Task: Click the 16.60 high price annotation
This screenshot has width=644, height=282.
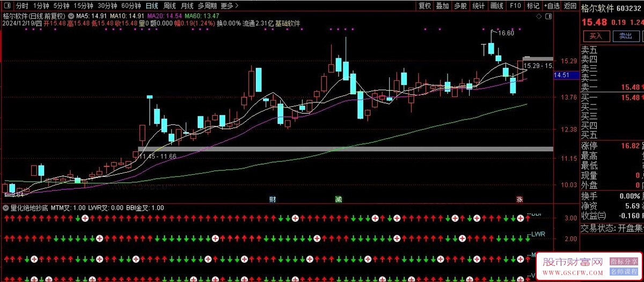Action: pyautogui.click(x=506, y=33)
